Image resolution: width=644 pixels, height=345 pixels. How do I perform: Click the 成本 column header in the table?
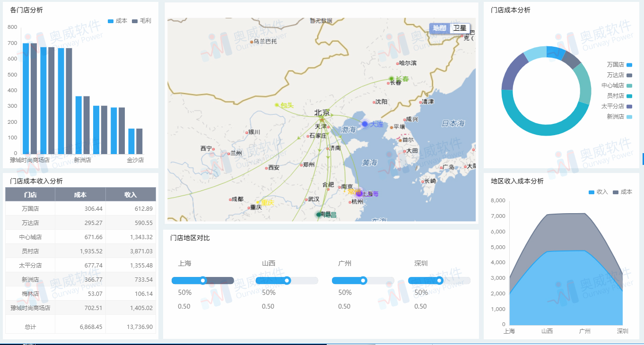tap(80, 195)
